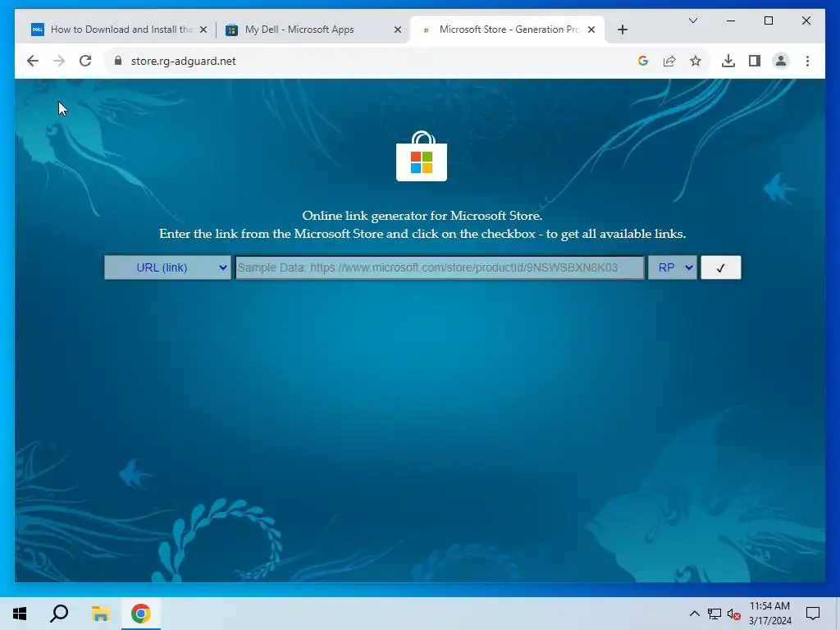
Task: Open File Explorer from taskbar
Action: [x=100, y=614]
